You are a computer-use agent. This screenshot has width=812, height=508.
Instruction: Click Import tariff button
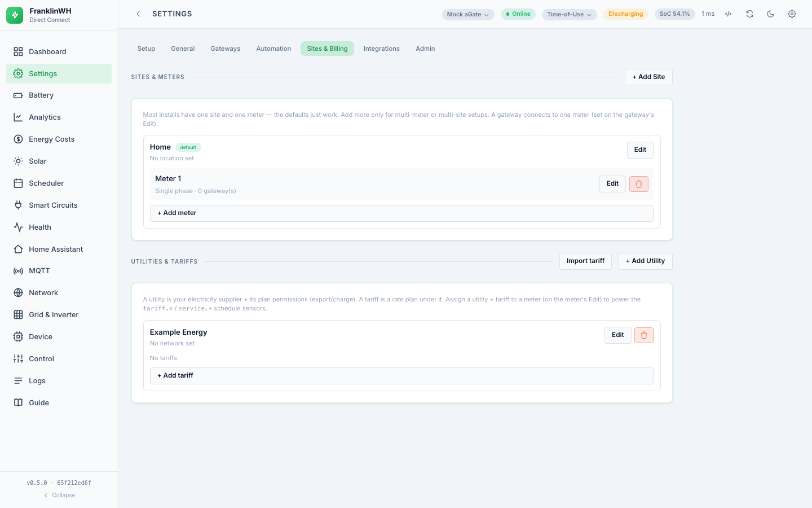pyautogui.click(x=585, y=261)
